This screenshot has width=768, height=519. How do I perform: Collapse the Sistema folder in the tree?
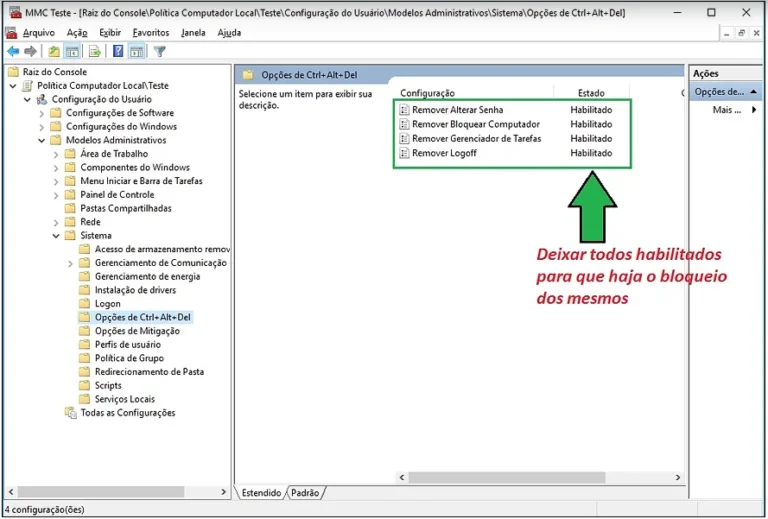(x=56, y=236)
